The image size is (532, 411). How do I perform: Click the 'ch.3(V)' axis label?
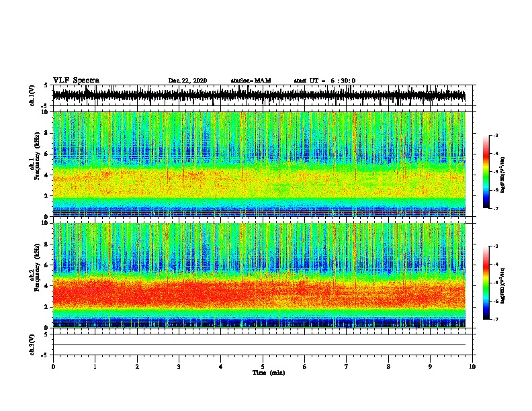tap(32, 345)
